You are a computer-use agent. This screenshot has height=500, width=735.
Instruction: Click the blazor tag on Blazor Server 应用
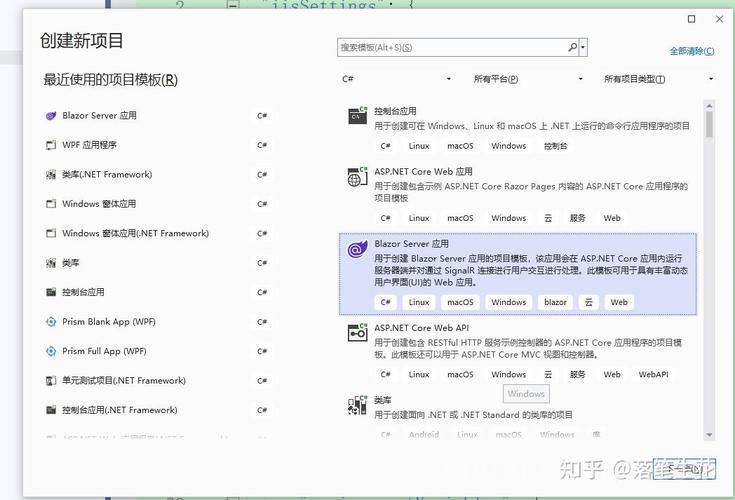pos(555,302)
